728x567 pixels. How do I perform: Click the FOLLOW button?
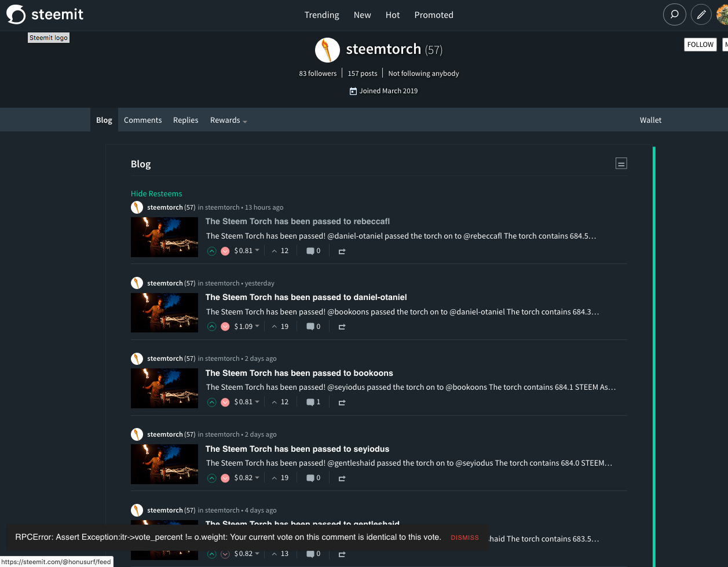700,44
